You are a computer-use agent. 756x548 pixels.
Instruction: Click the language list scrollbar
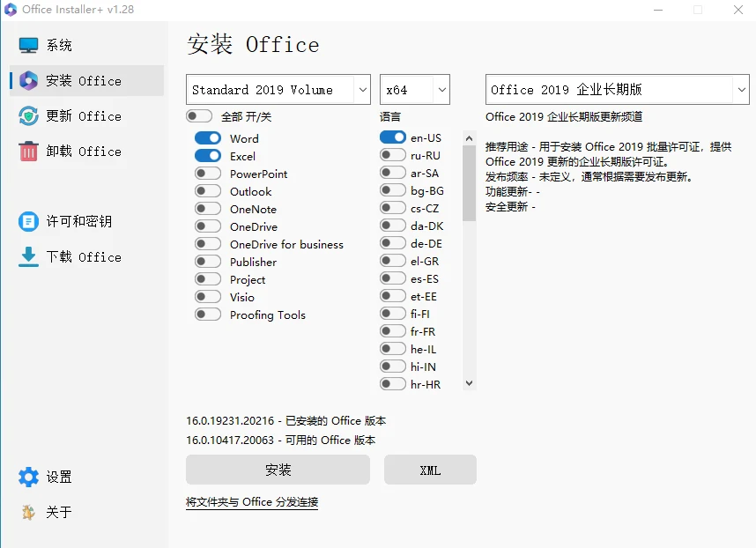470,264
